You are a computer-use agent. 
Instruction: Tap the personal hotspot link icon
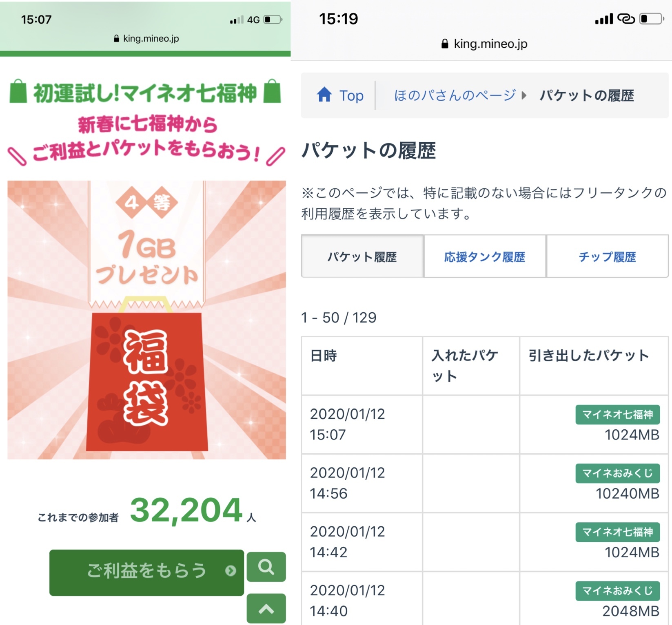coord(626,19)
